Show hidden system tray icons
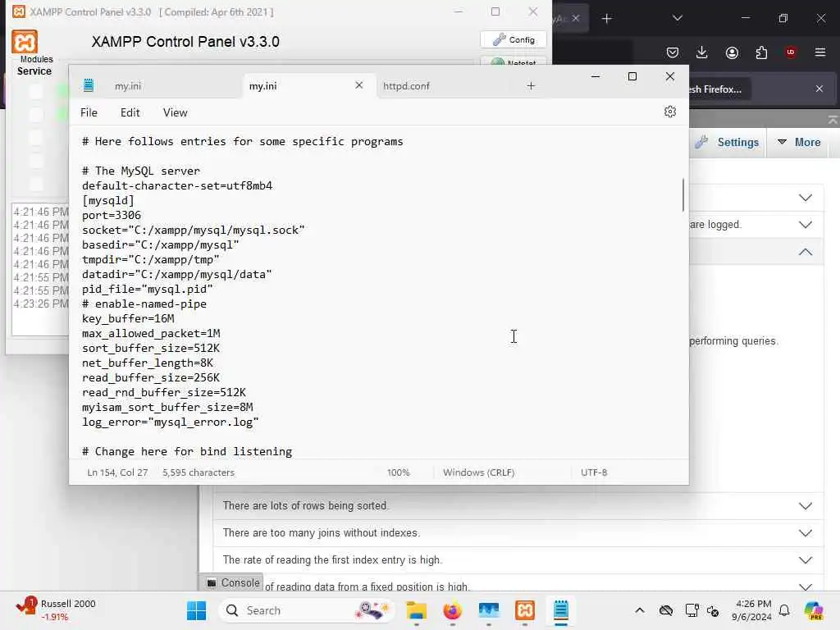 click(x=640, y=610)
